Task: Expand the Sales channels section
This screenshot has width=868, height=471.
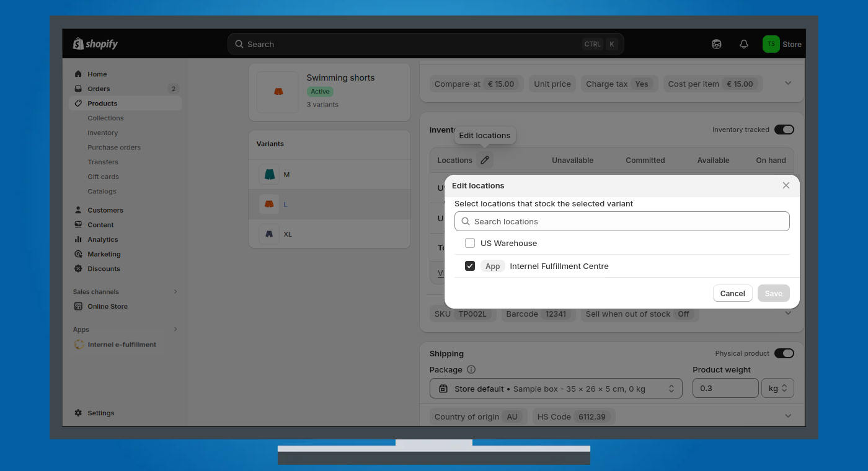Action: pyautogui.click(x=175, y=292)
